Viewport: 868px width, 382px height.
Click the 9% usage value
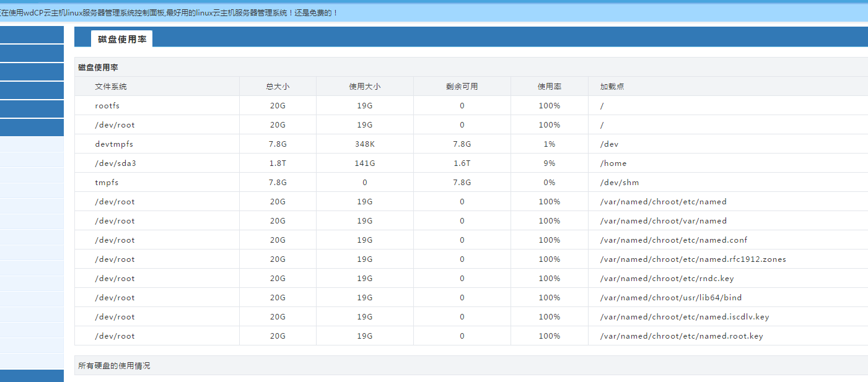(550, 163)
